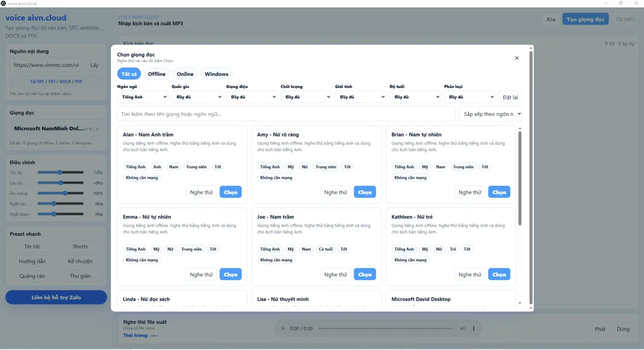Viewport: 644px width, 350px height.
Task: Open the Microsoft NamMinh voice selector
Action: click(56, 129)
